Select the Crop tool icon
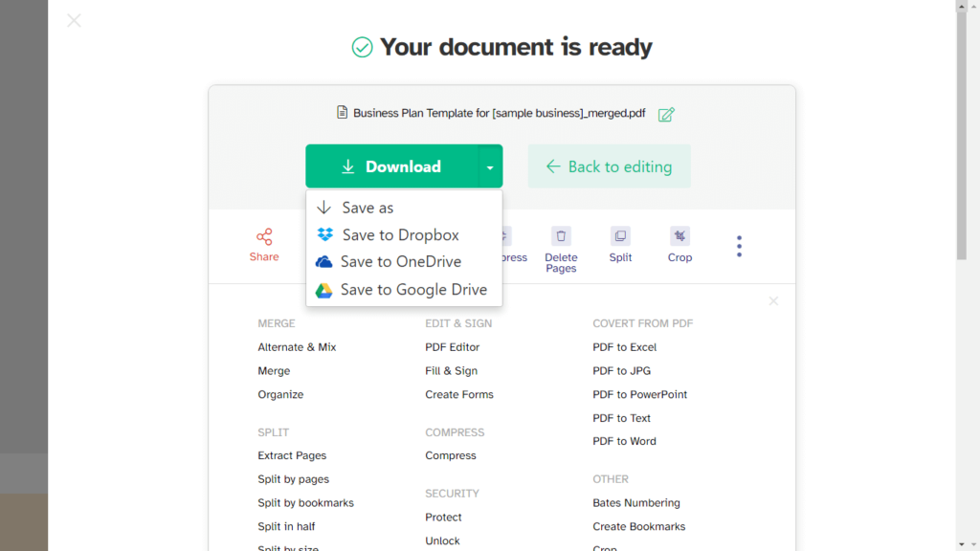Image resolution: width=980 pixels, height=551 pixels. 679,236
